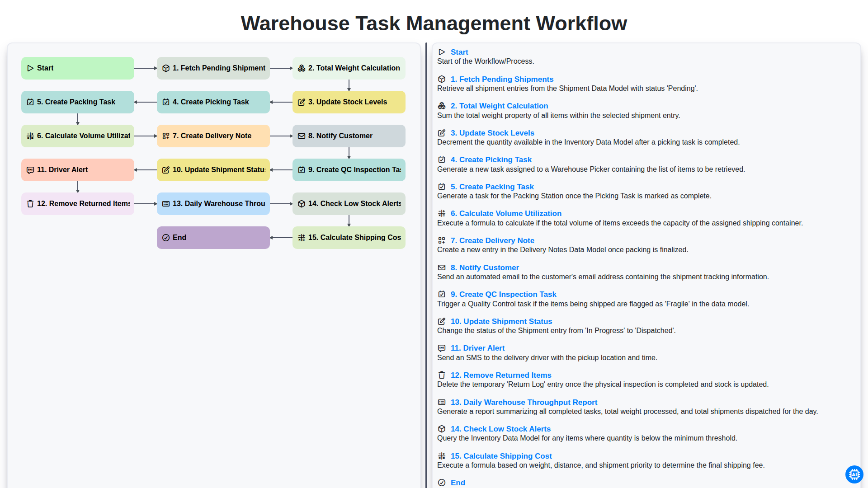Open the 10. Update Shipment Status link
This screenshot has height=488, width=868.
click(501, 321)
